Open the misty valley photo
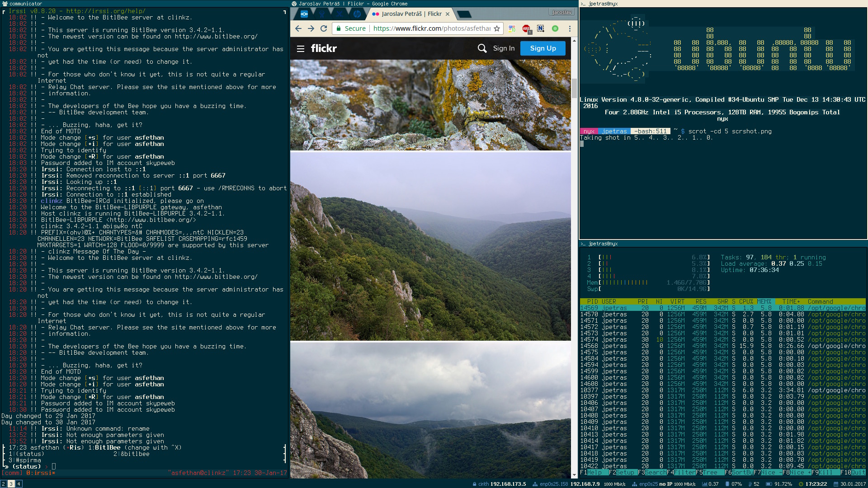Viewport: 868px width, 488px height. (430, 246)
